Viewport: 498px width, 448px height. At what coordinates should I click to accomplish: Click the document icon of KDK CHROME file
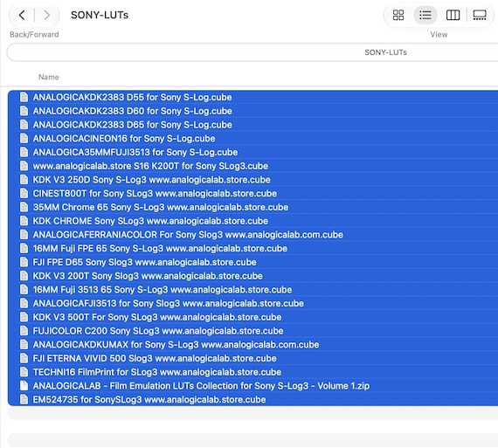click(x=24, y=221)
